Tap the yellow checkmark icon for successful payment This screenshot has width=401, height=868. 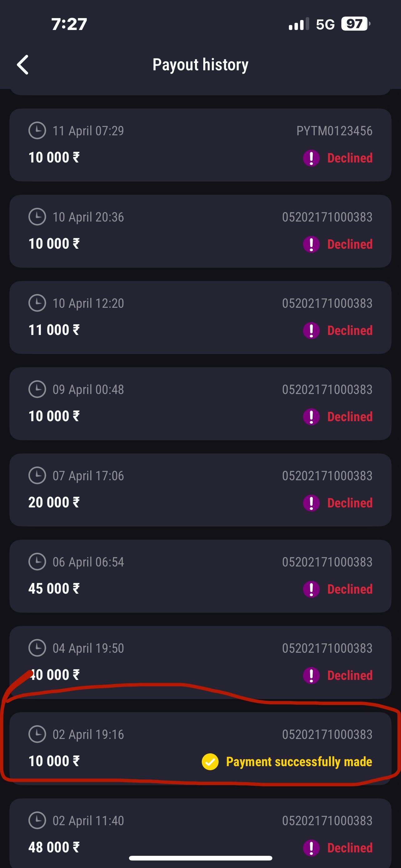(x=210, y=762)
